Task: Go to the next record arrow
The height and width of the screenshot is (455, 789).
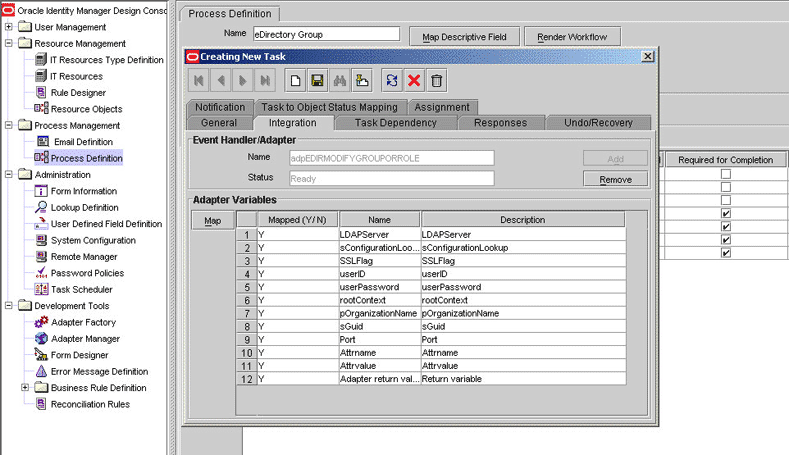Action: (243, 81)
